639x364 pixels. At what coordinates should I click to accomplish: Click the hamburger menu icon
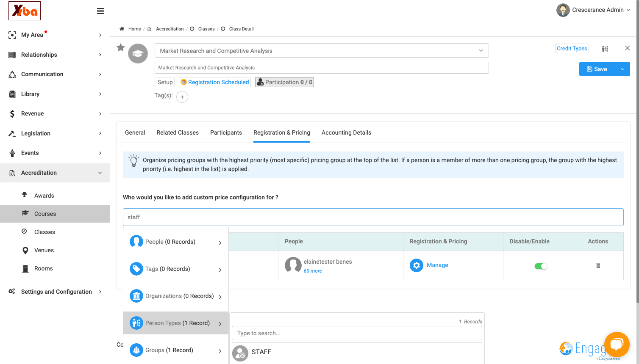point(100,11)
